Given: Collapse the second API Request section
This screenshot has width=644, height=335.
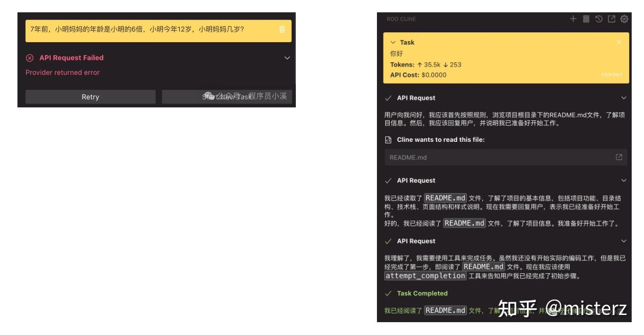Looking at the screenshot, I should coord(624,180).
